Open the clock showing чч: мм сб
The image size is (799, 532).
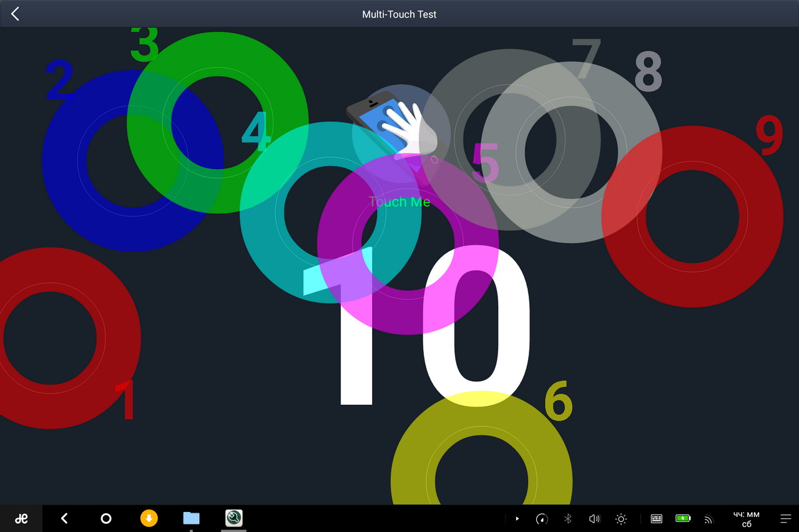(x=747, y=519)
